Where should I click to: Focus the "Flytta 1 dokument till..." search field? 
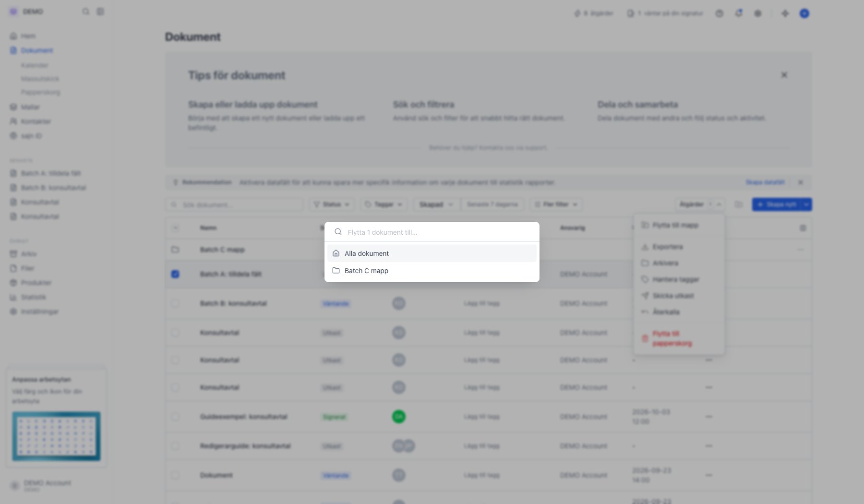click(432, 232)
